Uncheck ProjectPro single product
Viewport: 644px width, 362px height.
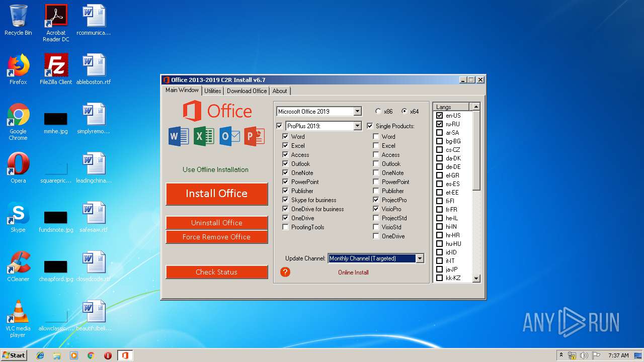376,200
